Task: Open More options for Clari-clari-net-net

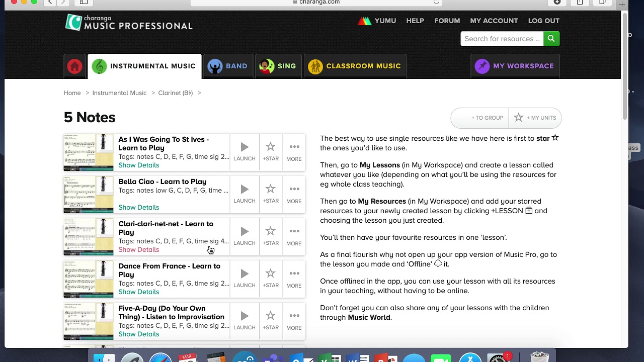Action: click(294, 236)
